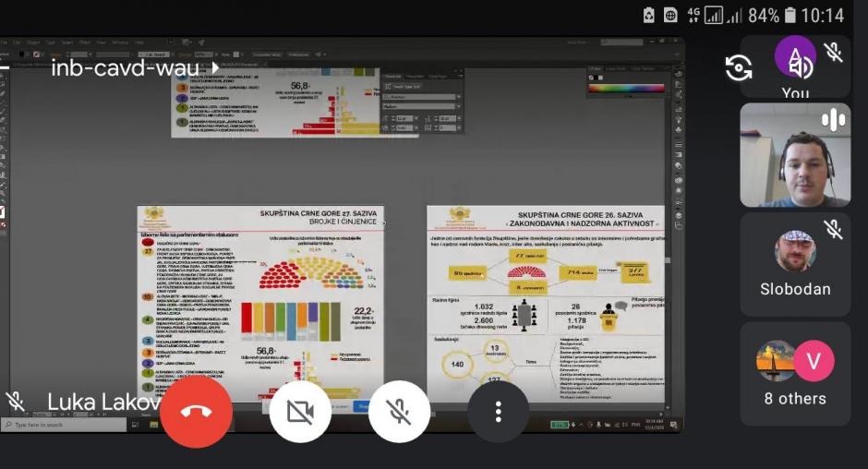This screenshot has height=469, width=868.
Task: Tap the sound wave indicator on speaker's tile
Action: pos(834,119)
